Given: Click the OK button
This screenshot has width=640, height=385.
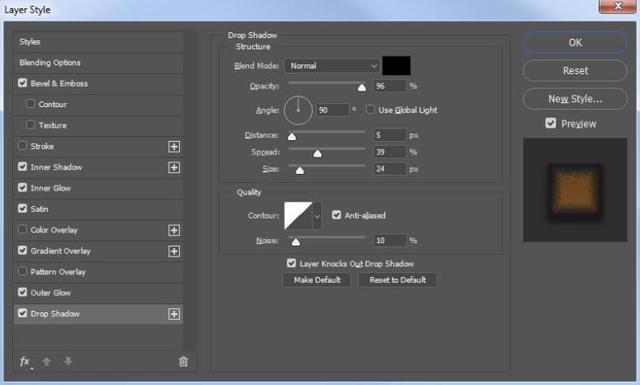Looking at the screenshot, I should 575,42.
